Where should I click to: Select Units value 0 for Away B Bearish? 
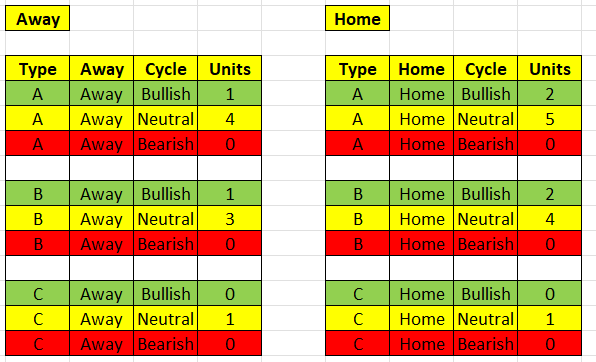click(x=230, y=244)
